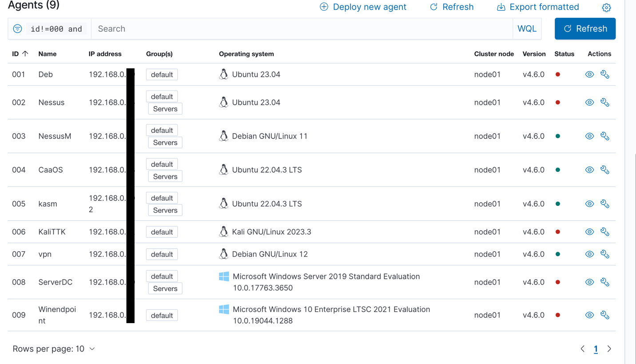Image resolution: width=636 pixels, height=364 pixels.
Task: Click Windows logo in ServerDC row
Action: (224, 277)
